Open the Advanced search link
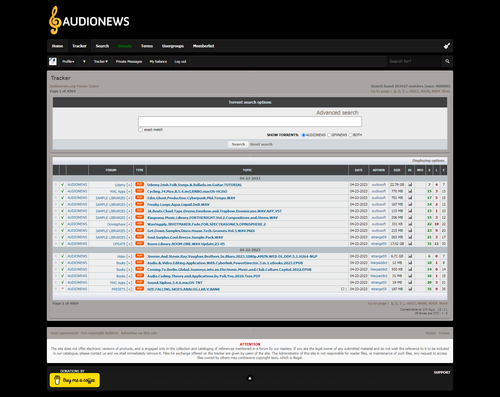 (x=337, y=113)
